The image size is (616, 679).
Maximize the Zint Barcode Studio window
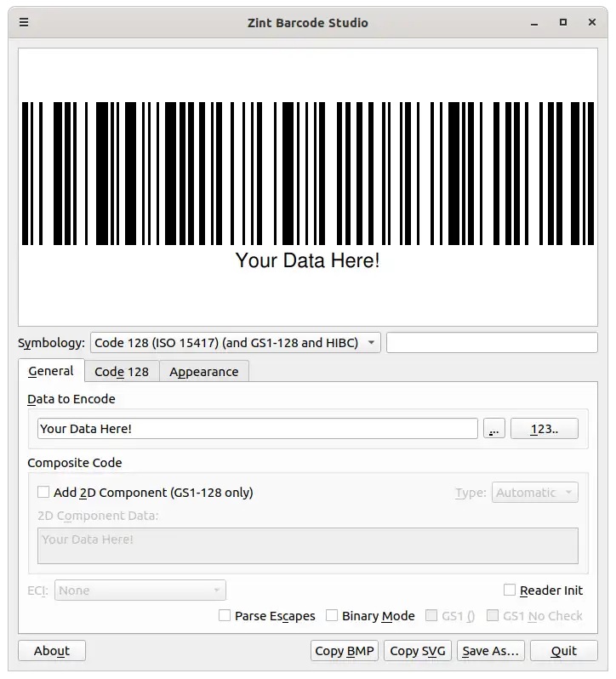(562, 22)
